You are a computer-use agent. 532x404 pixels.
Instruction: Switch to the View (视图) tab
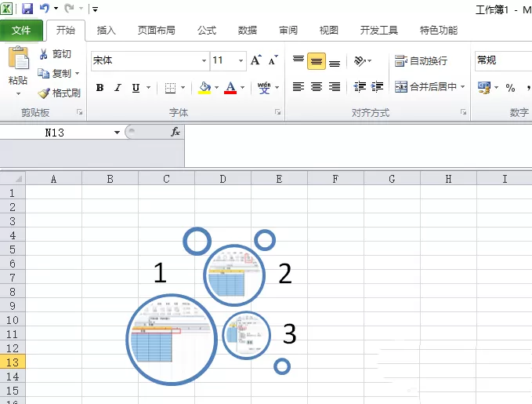[x=329, y=31]
